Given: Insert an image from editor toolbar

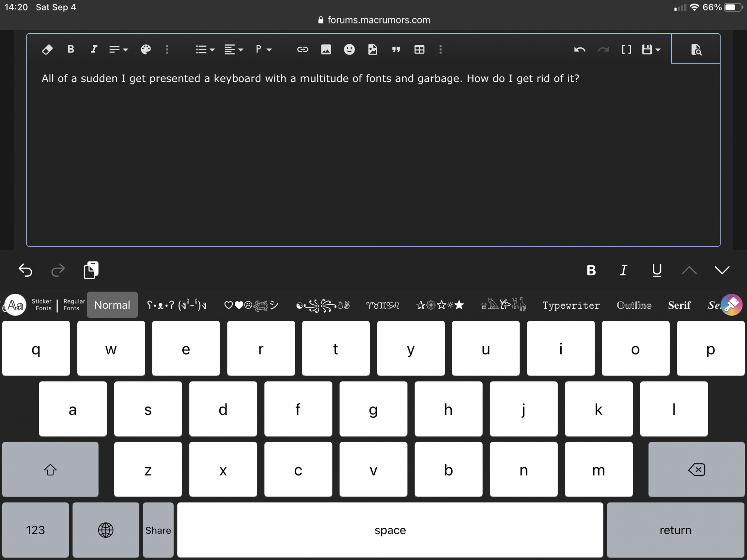Looking at the screenshot, I should (x=326, y=49).
